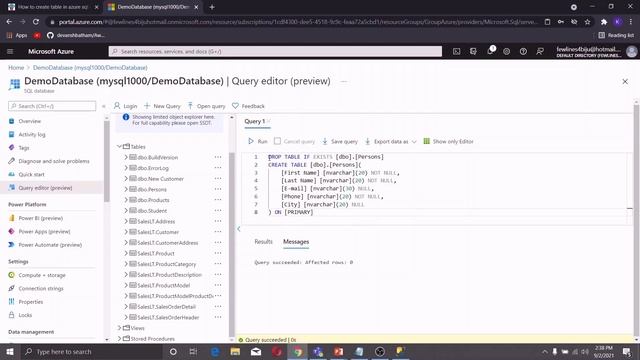Save the query
Viewport: 640px width, 360px height.
click(x=340, y=141)
